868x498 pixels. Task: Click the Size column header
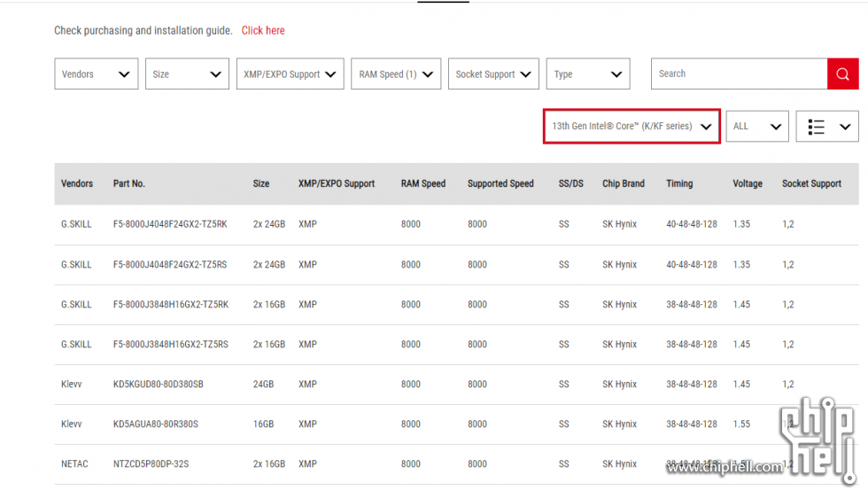(x=261, y=183)
